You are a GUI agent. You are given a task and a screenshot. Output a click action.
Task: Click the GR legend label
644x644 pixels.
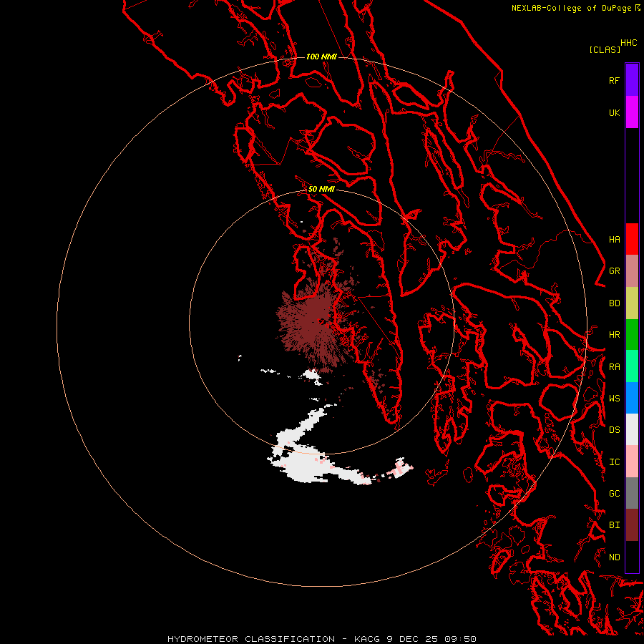click(614, 271)
